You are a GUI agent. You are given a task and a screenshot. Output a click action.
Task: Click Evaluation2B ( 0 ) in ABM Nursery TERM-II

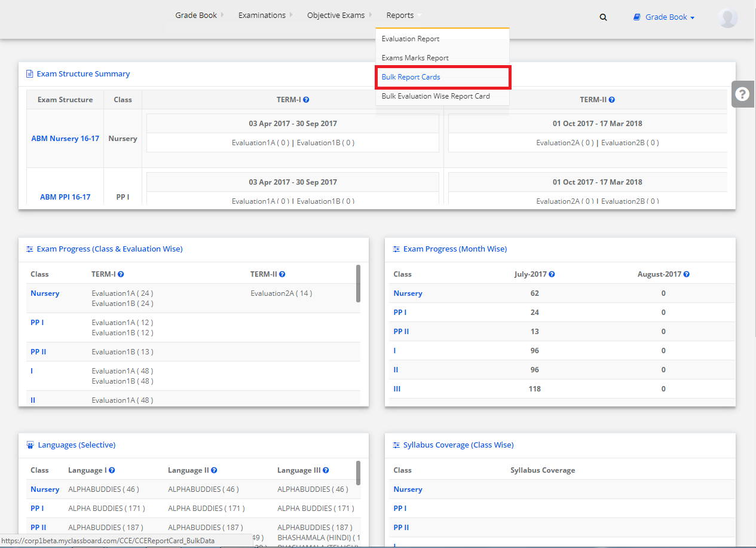(630, 143)
